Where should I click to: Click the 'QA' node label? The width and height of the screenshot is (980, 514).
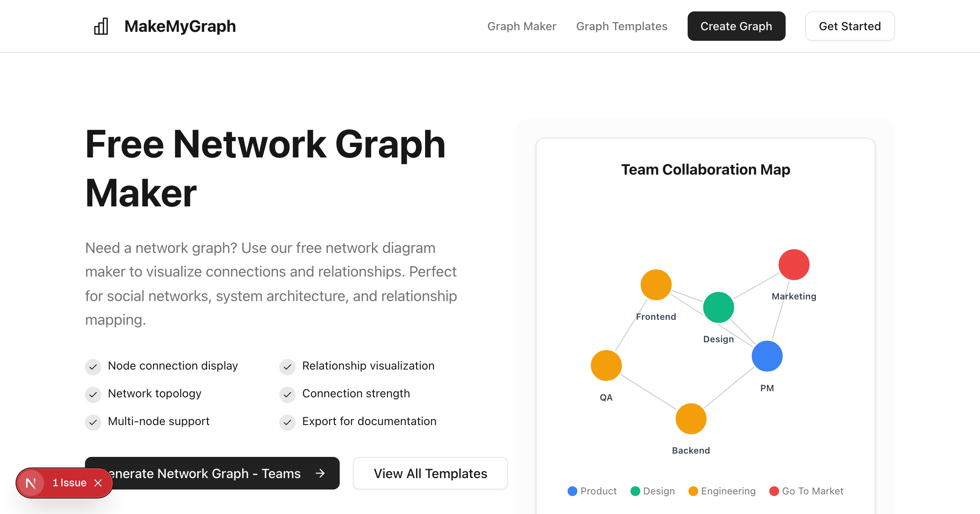pyautogui.click(x=606, y=398)
